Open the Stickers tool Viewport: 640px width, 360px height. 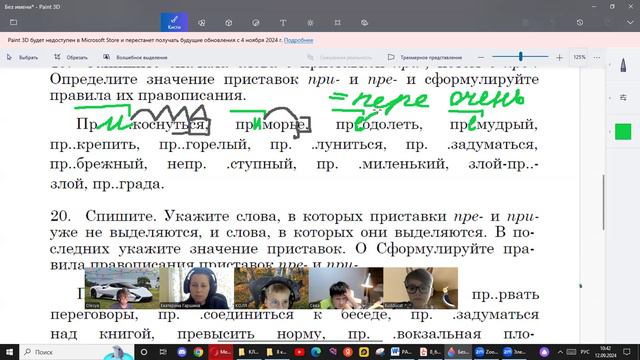coord(256,23)
